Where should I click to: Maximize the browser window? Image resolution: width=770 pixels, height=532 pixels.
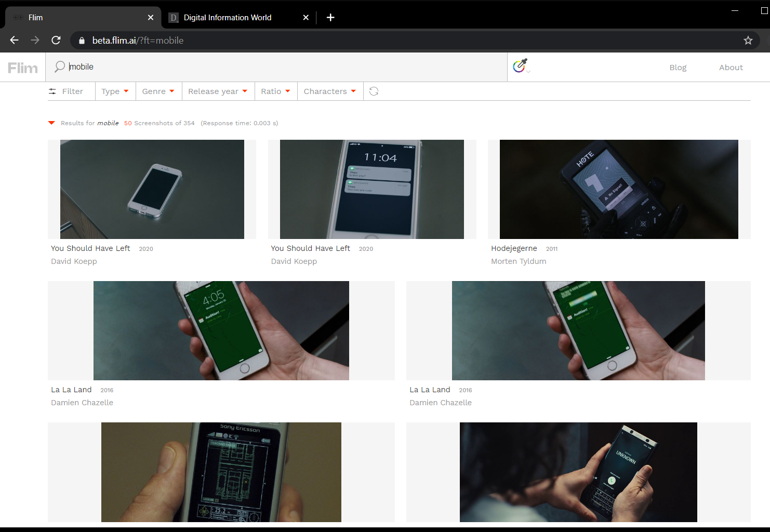(x=764, y=10)
